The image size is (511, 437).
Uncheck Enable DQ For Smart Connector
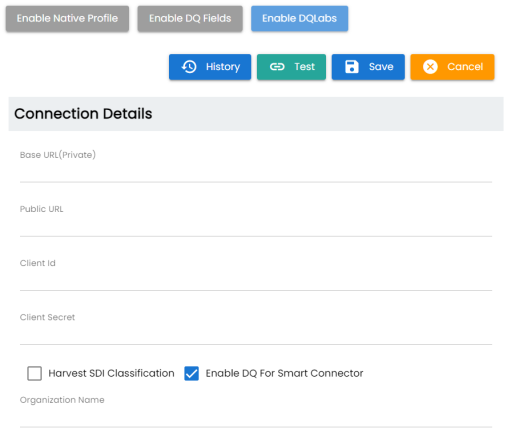click(x=192, y=373)
